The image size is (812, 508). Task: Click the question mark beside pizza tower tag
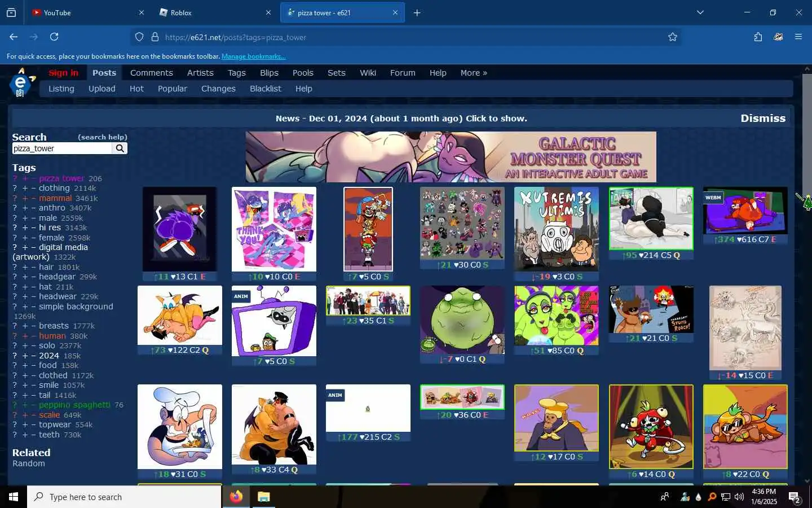tap(15, 178)
